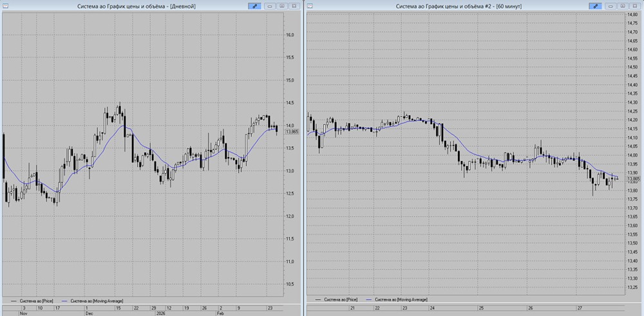644x316 pixels.
Task: Click date label '19' on daily time axis
Action: pyautogui.click(x=186, y=308)
